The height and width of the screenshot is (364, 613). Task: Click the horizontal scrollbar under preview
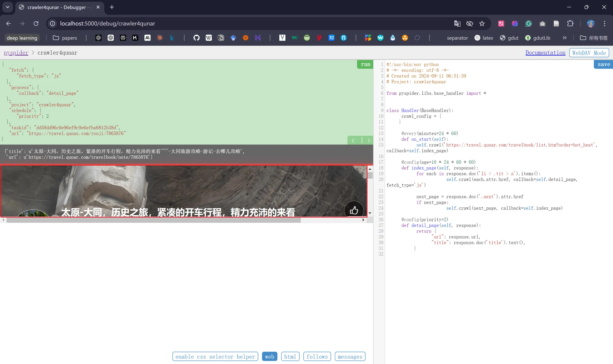(154, 220)
